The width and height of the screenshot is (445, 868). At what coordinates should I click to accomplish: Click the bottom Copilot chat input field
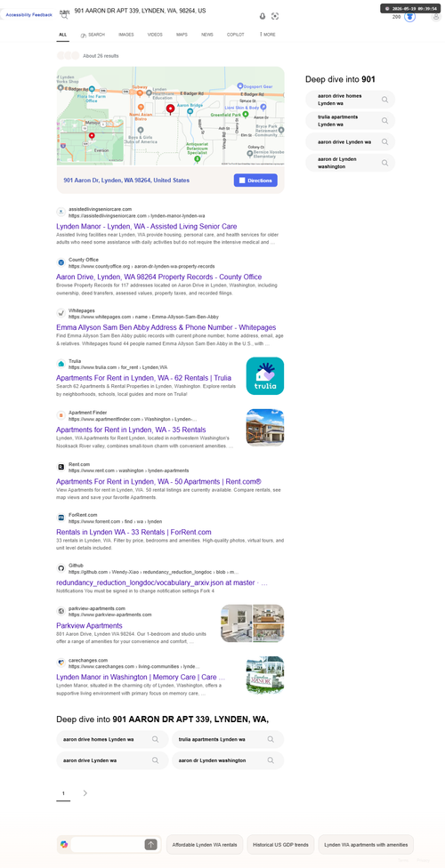click(x=108, y=844)
